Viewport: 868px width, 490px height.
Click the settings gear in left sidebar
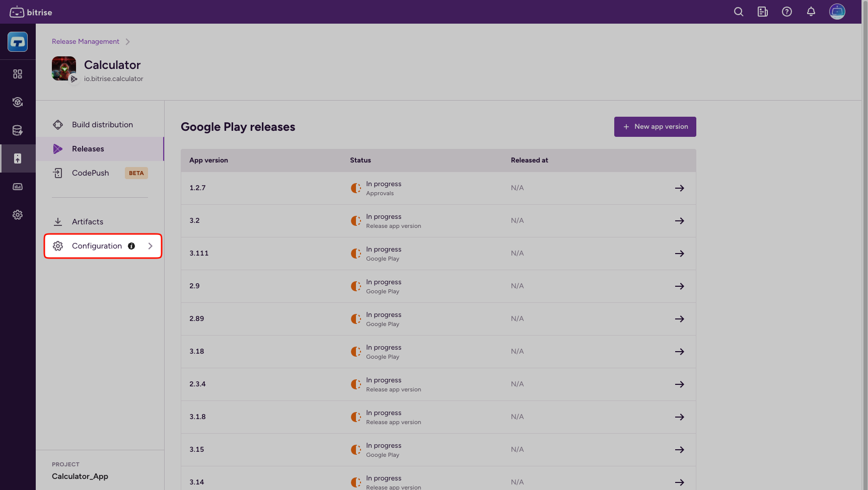[x=18, y=215]
